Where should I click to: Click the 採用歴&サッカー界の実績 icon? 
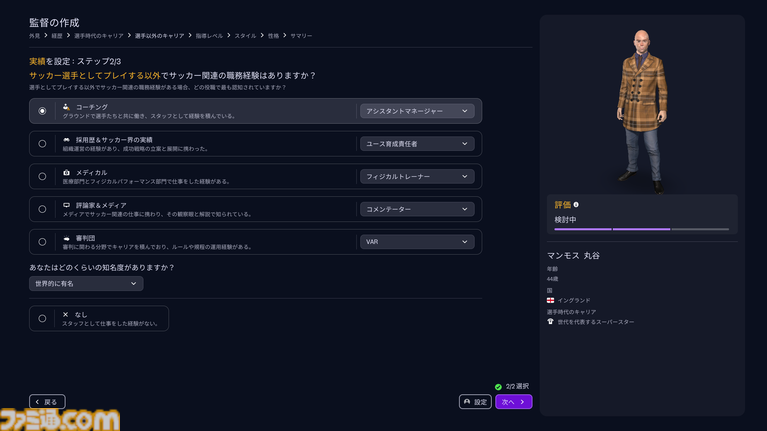[x=66, y=139]
